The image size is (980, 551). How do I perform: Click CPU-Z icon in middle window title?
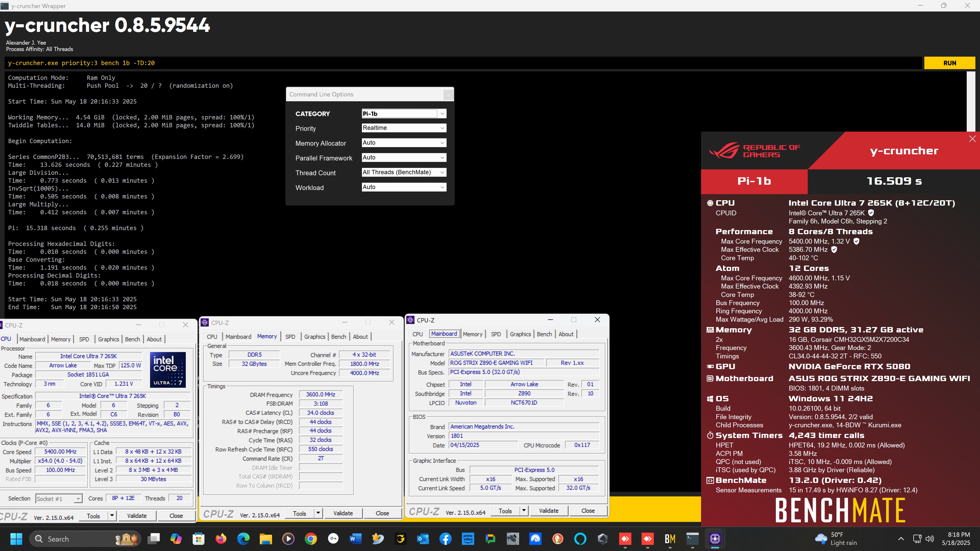[205, 322]
